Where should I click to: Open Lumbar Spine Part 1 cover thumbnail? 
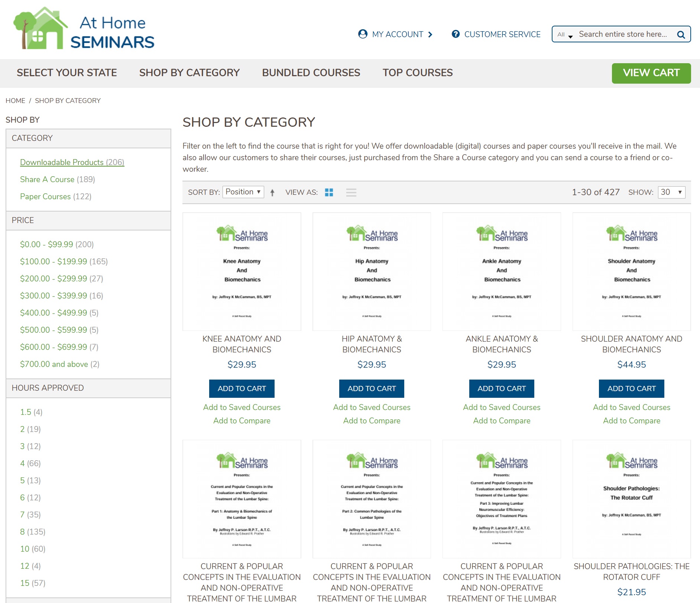coord(242,499)
